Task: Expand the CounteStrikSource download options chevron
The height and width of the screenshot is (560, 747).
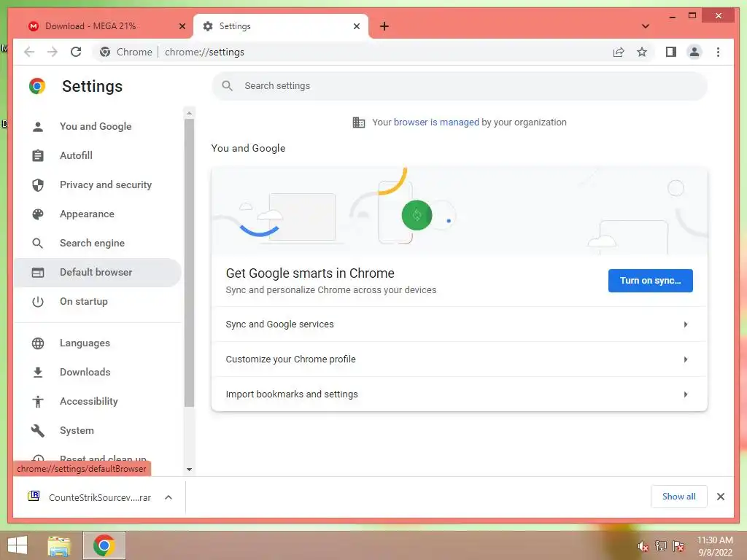Action: 169,497
